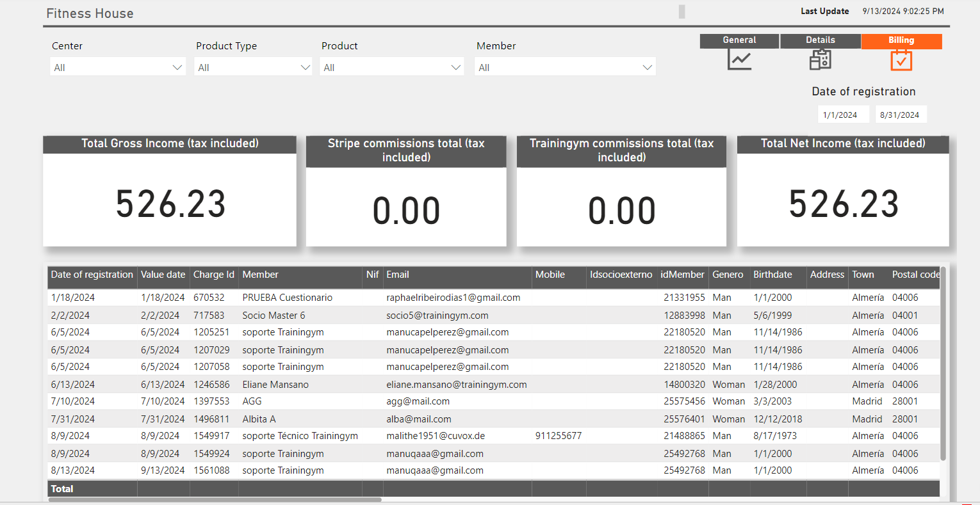Select charge id 670532
The image size is (980, 505).
coord(209,298)
